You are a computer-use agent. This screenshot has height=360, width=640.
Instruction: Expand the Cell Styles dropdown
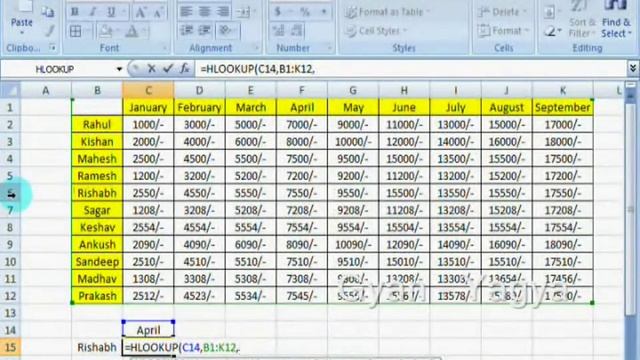[405, 31]
